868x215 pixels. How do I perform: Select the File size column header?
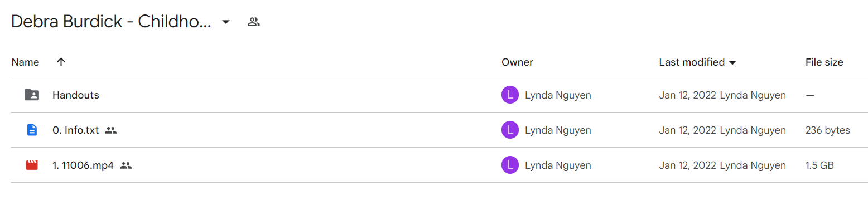(x=824, y=62)
